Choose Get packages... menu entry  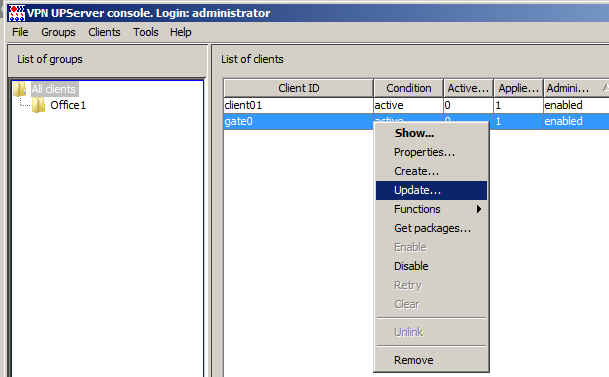tap(431, 228)
